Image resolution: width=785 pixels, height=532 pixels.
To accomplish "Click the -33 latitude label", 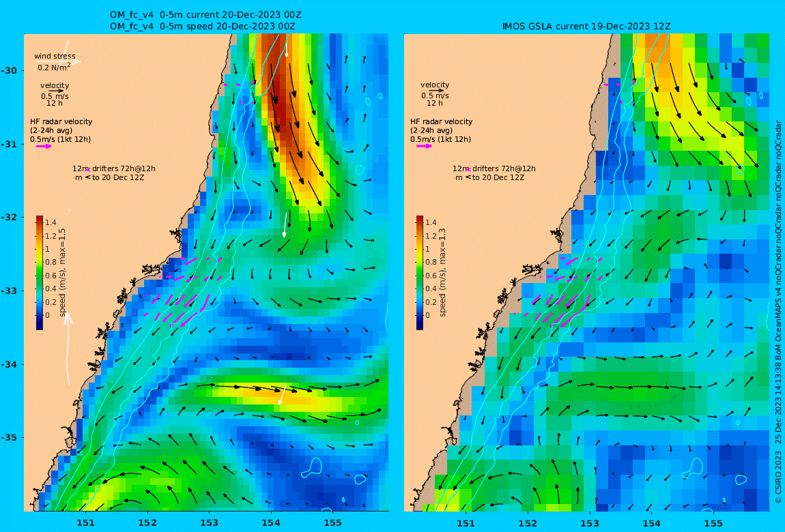I will point(8,291).
